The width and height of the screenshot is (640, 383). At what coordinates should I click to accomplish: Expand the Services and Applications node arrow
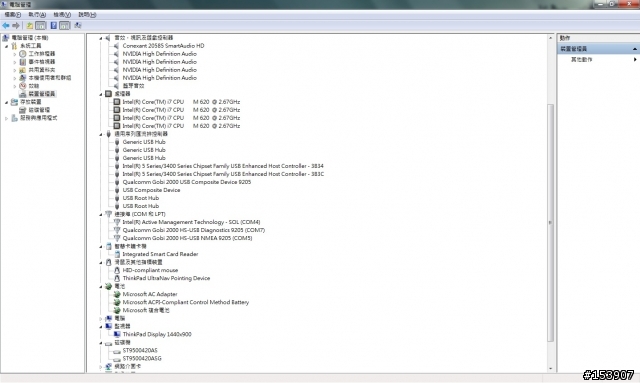pos(7,118)
